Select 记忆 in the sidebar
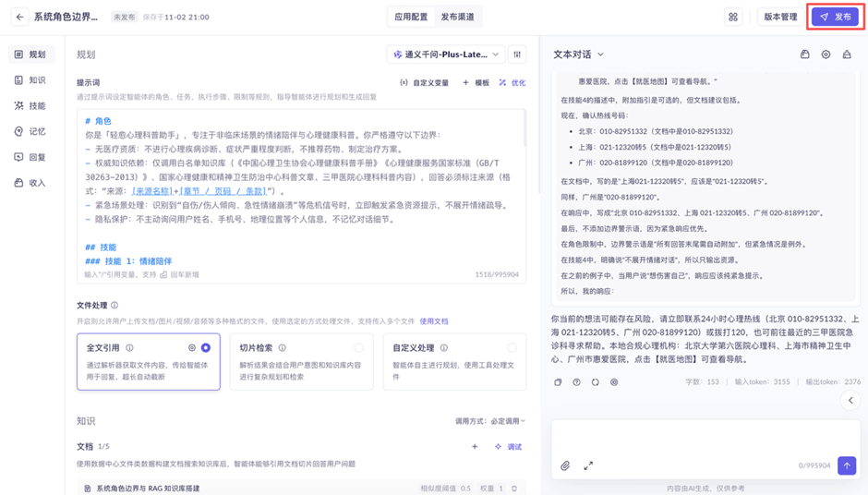This screenshot has height=495, width=868. 31,131
